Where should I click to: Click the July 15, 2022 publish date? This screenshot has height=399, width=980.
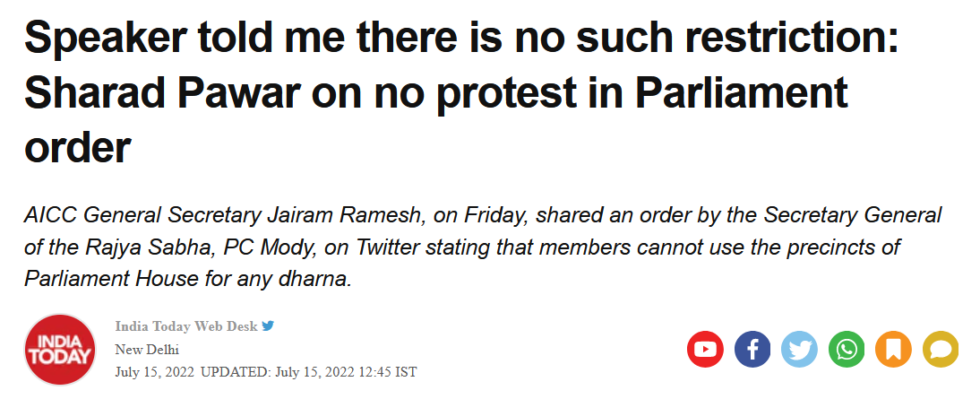155,373
